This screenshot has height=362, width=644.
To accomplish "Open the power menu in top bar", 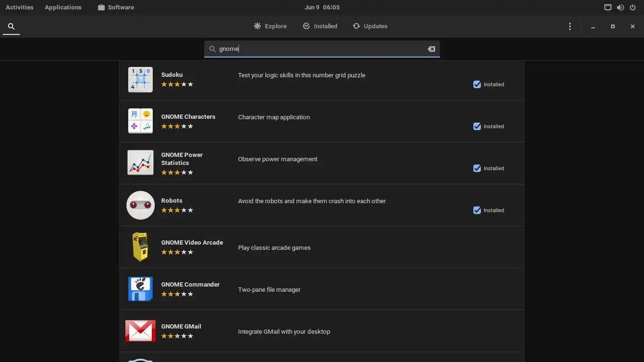I will (x=633, y=8).
